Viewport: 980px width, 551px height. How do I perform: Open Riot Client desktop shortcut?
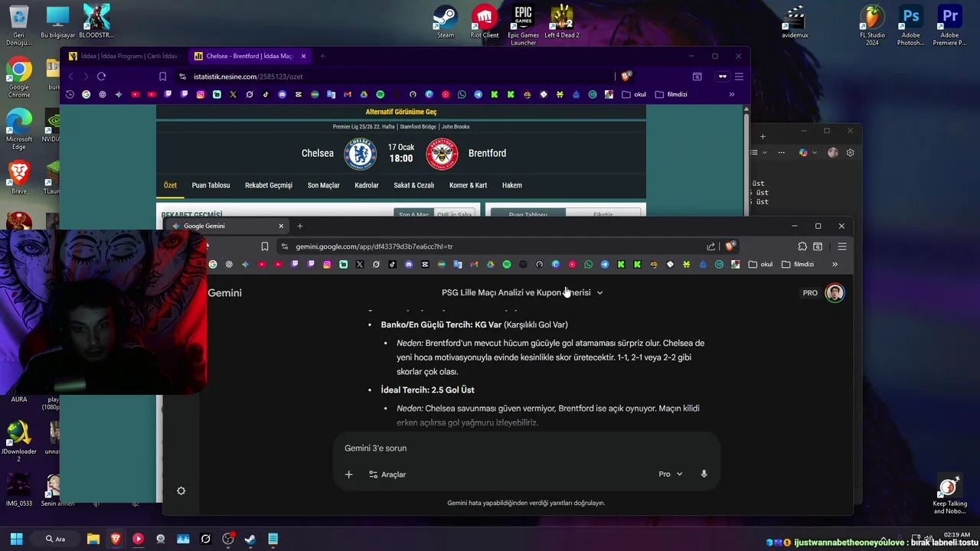click(x=484, y=22)
